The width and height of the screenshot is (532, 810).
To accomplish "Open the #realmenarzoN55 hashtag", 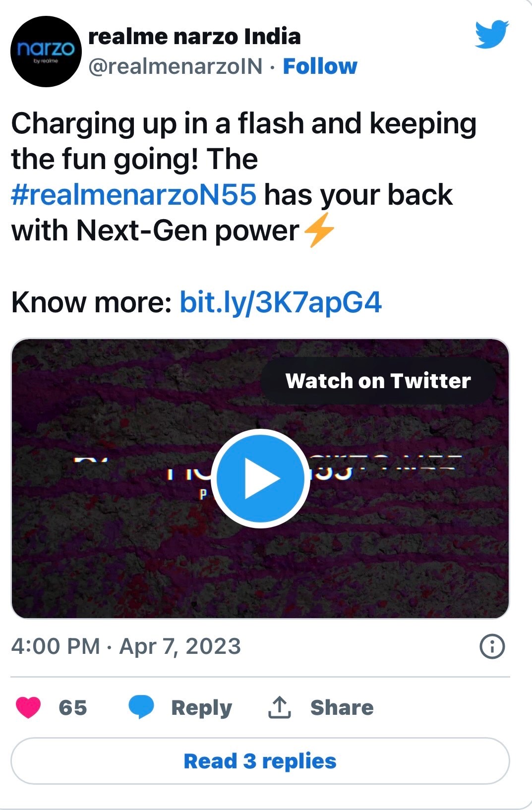I will [134, 194].
